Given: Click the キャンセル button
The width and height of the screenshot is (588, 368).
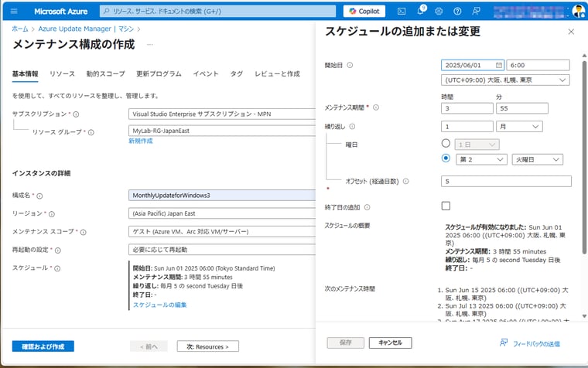Looking at the screenshot, I should 391,342.
